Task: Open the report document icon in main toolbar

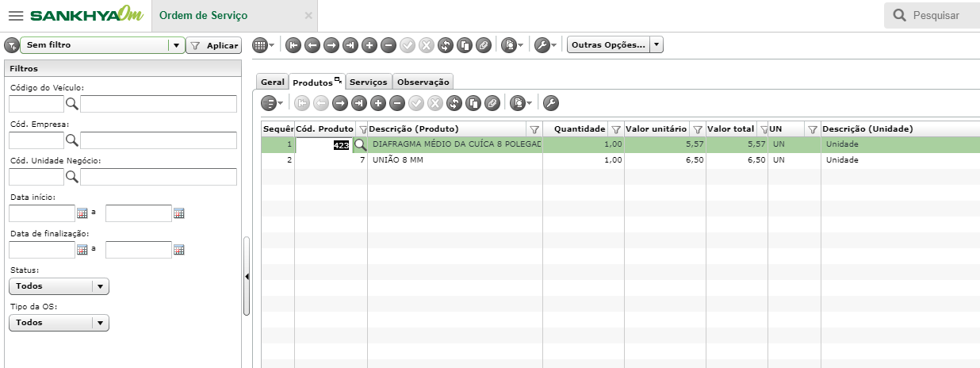Action: pos(510,45)
